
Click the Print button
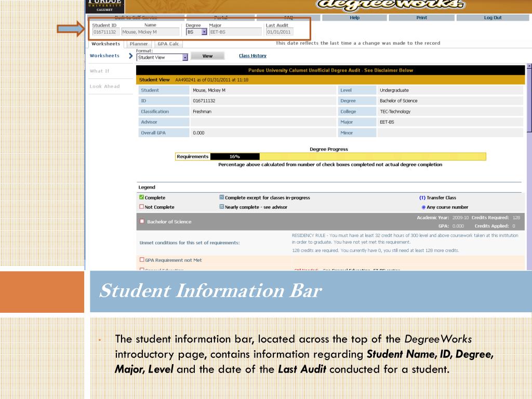[422, 18]
